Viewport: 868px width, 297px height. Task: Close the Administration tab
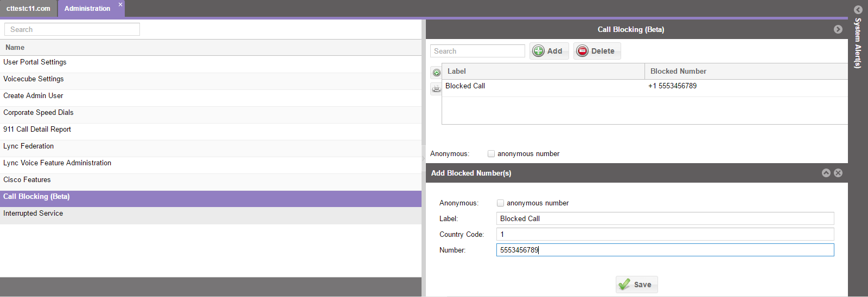[120, 4]
